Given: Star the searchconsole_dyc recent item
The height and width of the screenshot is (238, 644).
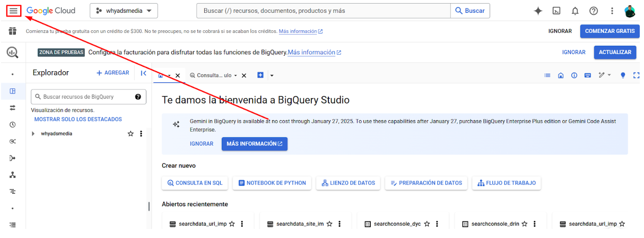Looking at the screenshot, I should (427, 224).
